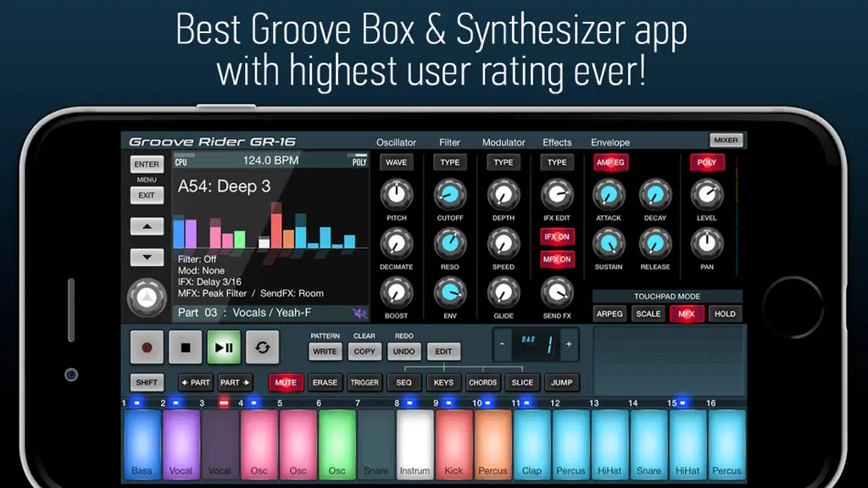Viewport: 868px width, 488px height.
Task: Click the record button
Action: (147, 347)
